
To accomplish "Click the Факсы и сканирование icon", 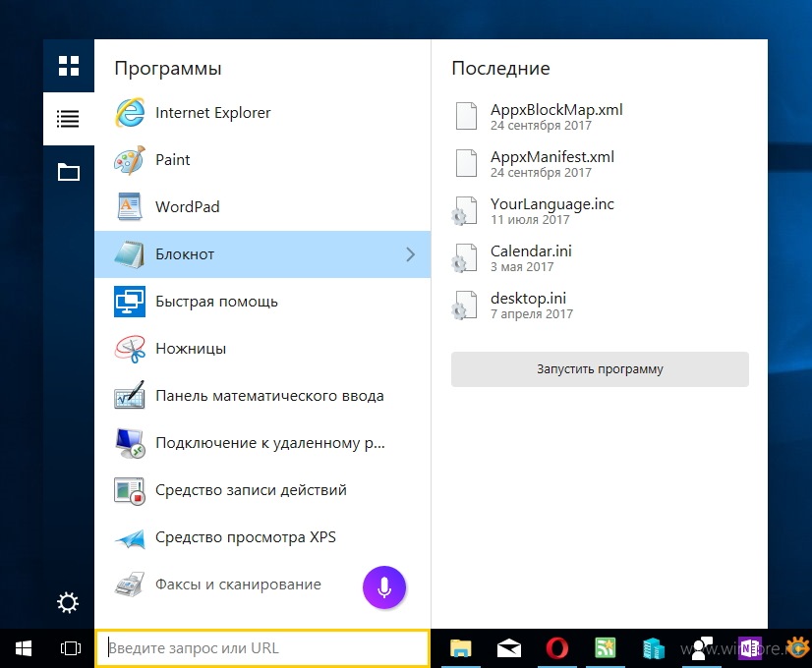I will tap(130, 584).
